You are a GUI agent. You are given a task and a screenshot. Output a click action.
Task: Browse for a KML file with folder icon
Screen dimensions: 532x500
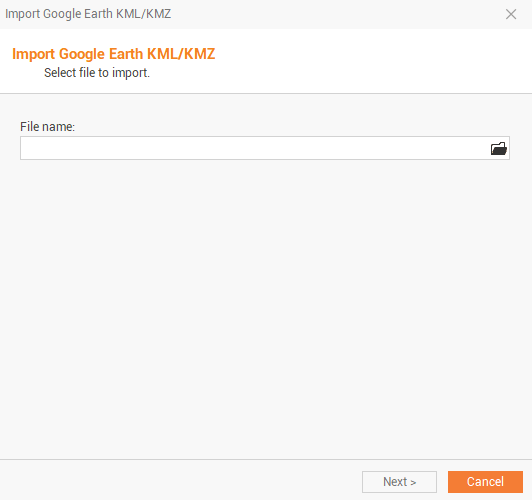point(498,148)
